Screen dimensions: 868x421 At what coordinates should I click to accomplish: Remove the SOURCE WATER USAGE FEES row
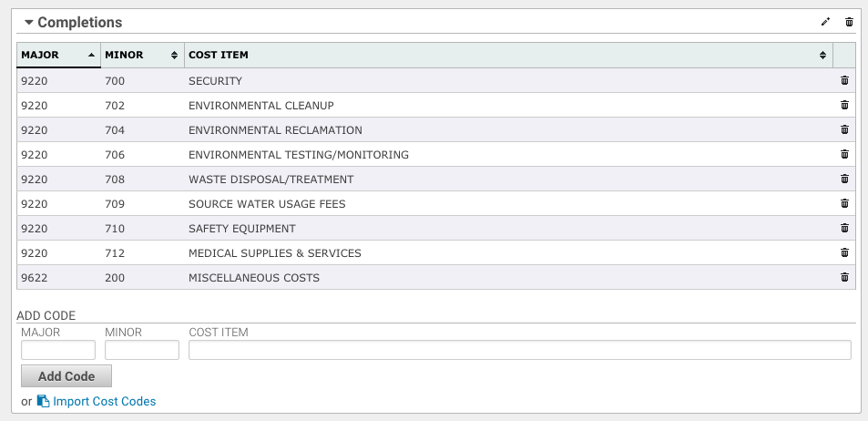844,203
